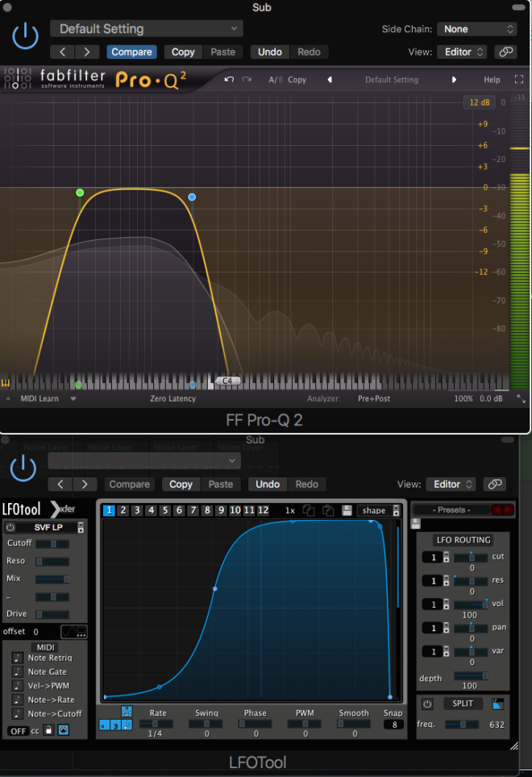Screen dimensions: 532x777
Task: Click Undo button in LFOTool window
Action: pos(268,484)
